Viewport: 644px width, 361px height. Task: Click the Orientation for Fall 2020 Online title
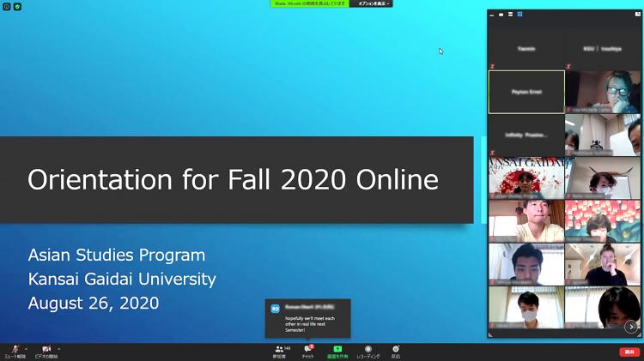pyautogui.click(x=233, y=180)
